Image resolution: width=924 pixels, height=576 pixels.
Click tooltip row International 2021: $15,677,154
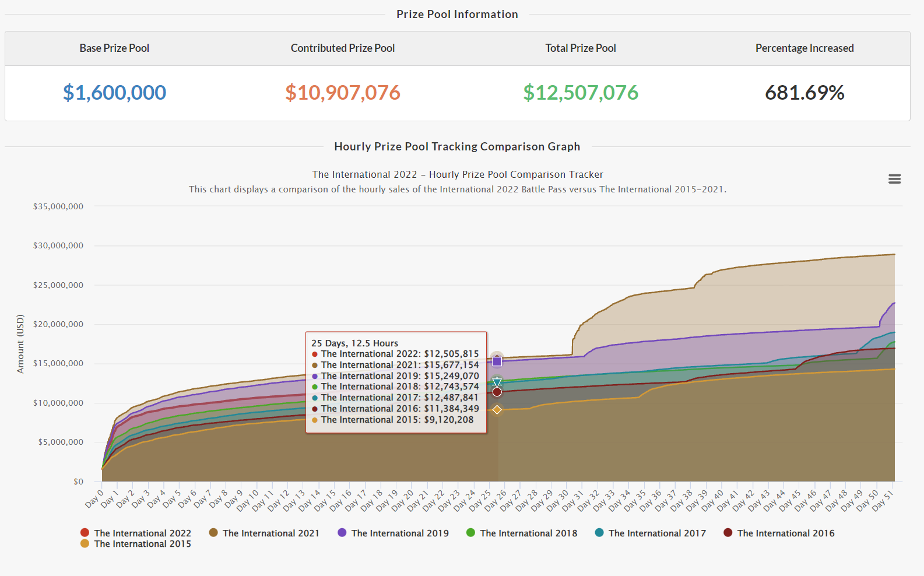pos(396,365)
